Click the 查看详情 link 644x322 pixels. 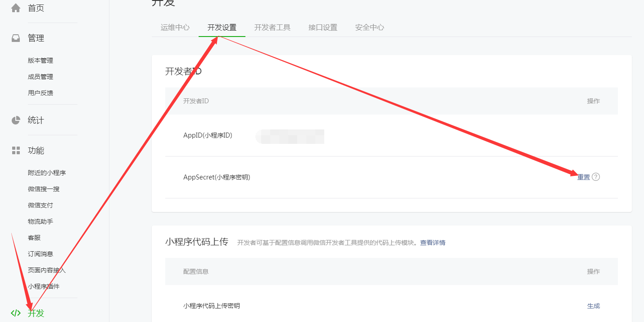point(433,243)
